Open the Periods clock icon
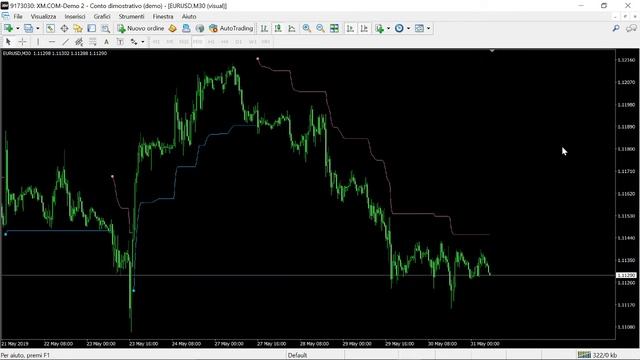This screenshot has width=640, height=360. tap(399, 28)
